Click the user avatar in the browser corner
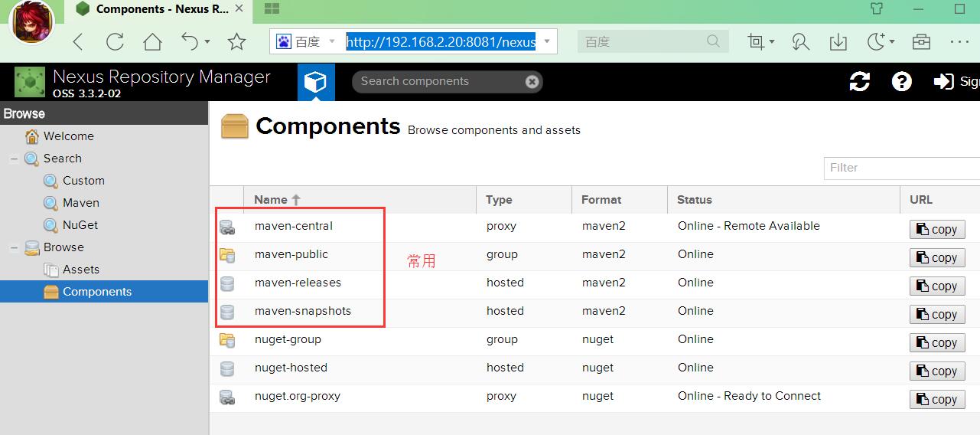 pyautogui.click(x=31, y=21)
